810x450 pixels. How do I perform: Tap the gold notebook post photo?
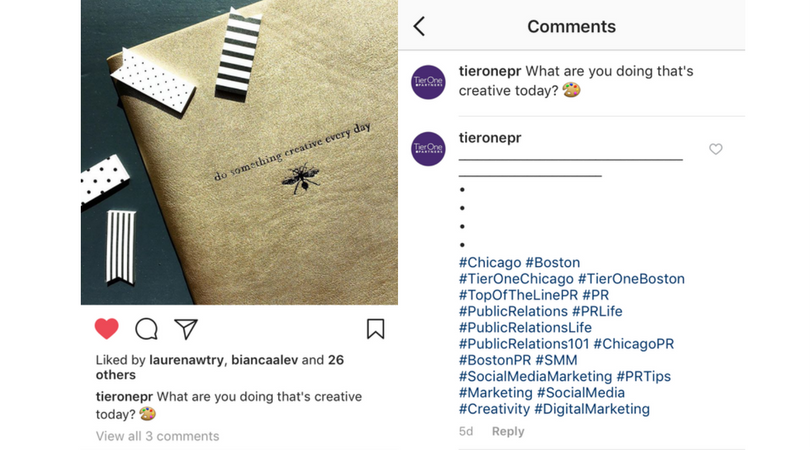[x=239, y=150]
